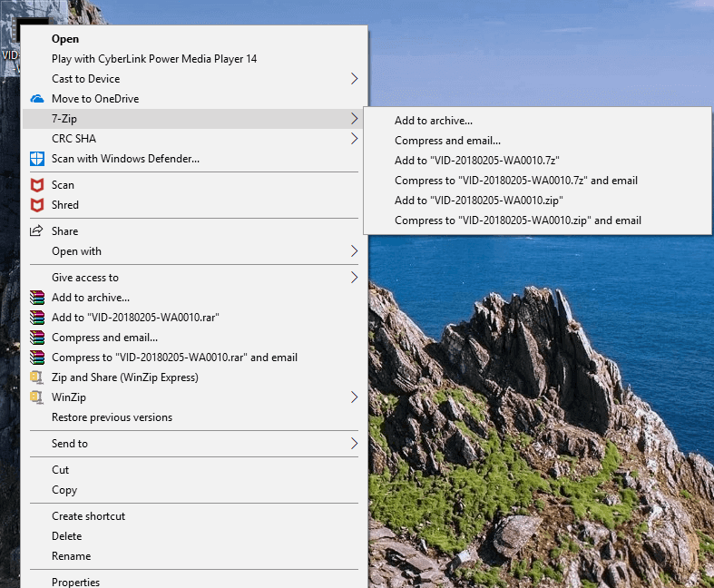
Task: Select Delete from the context menu
Action: coord(66,536)
